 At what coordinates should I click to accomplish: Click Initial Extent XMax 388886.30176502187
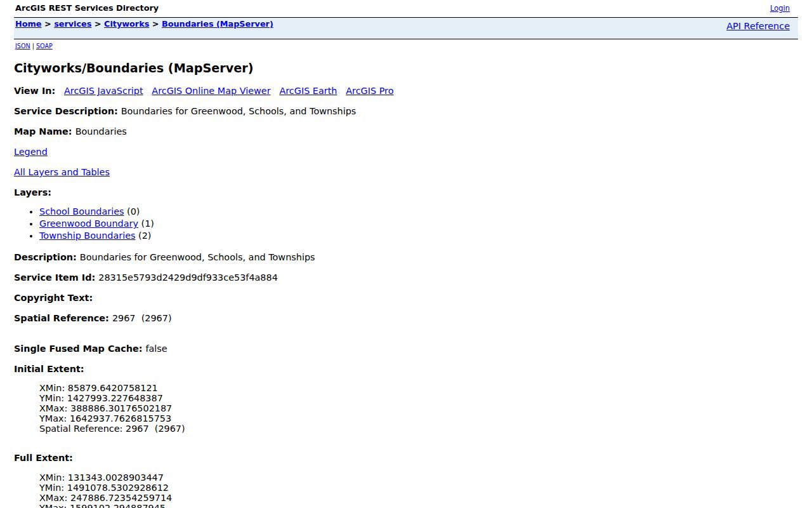point(105,408)
